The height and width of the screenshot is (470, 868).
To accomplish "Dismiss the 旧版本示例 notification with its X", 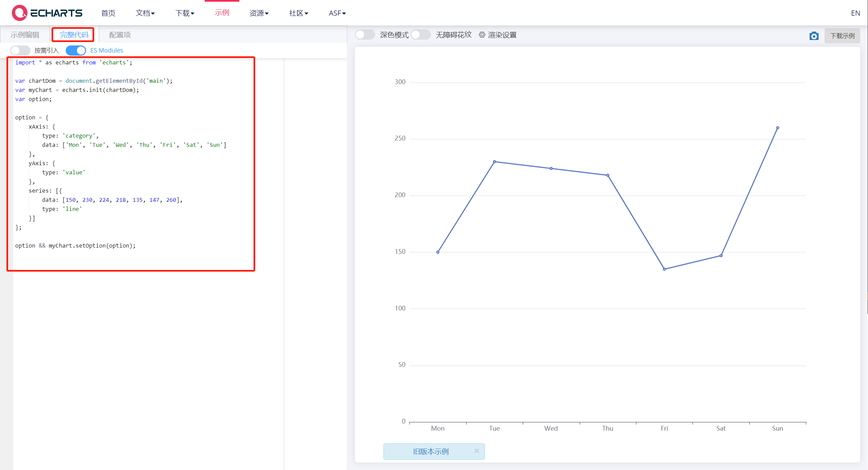I will click(477, 451).
